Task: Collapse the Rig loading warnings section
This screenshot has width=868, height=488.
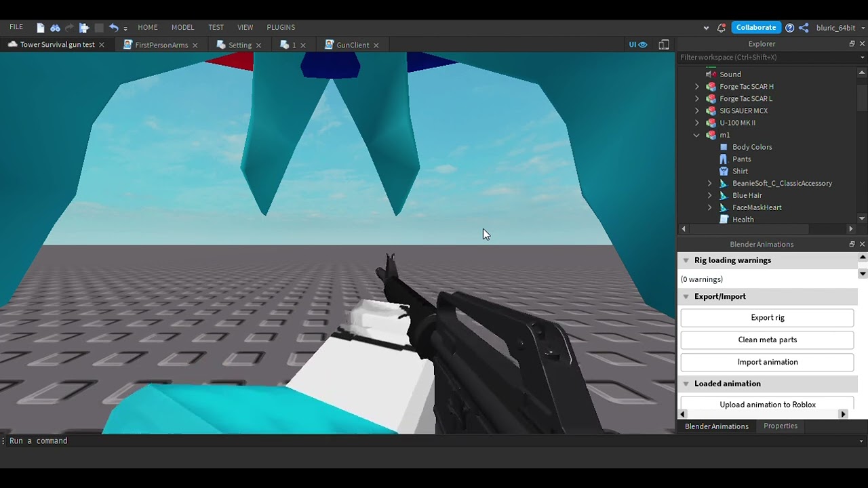Action: click(x=686, y=260)
